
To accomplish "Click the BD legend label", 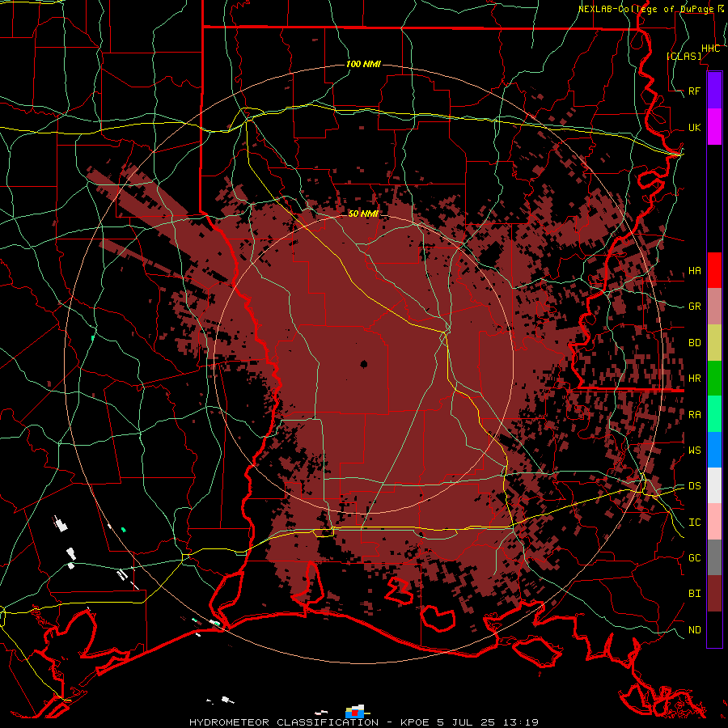I will pyautogui.click(x=694, y=343).
